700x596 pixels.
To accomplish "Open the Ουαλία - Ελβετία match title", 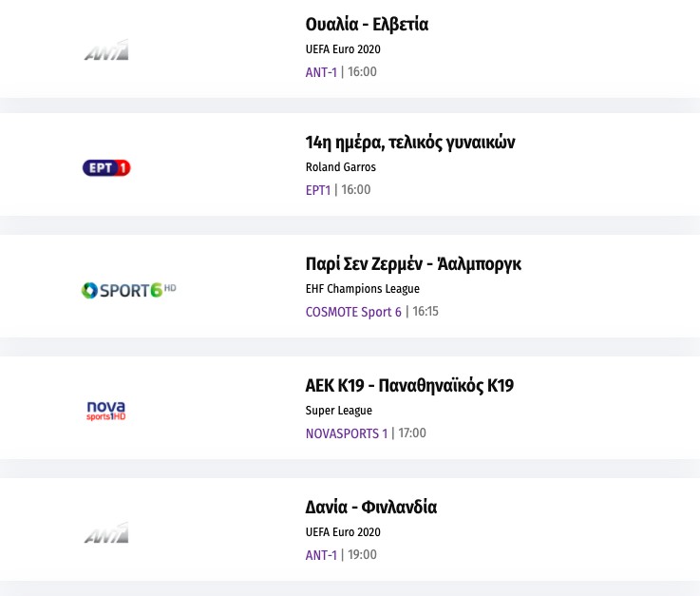I will coord(367,25).
